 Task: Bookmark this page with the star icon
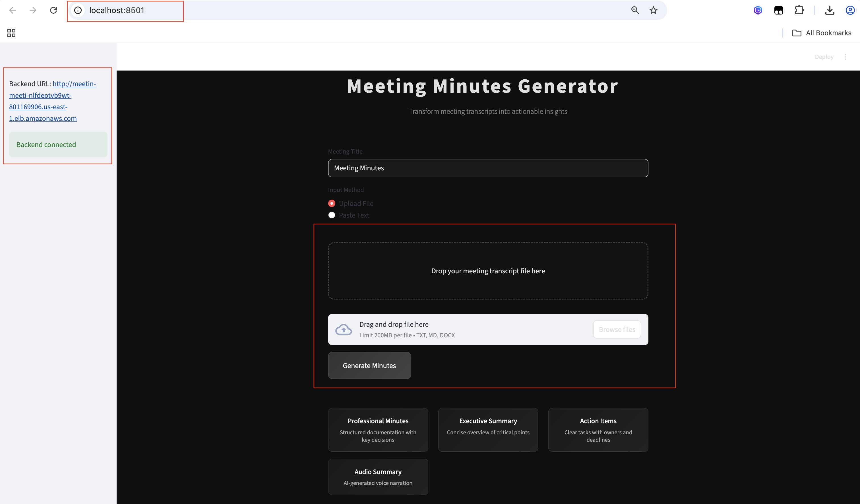654,10
